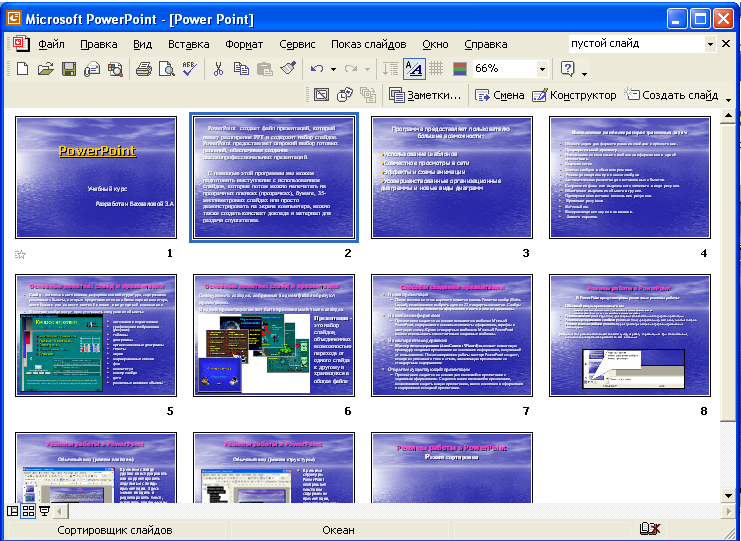Click the Expand All icon
This screenshot has height=541, width=741.
pos(390,69)
